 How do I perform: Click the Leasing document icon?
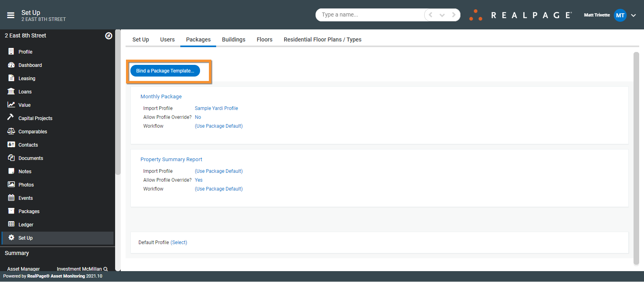pyautogui.click(x=11, y=78)
